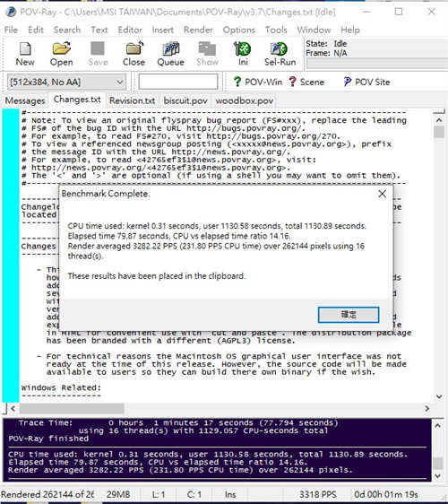Click the Save toolbar icon

[98, 54]
